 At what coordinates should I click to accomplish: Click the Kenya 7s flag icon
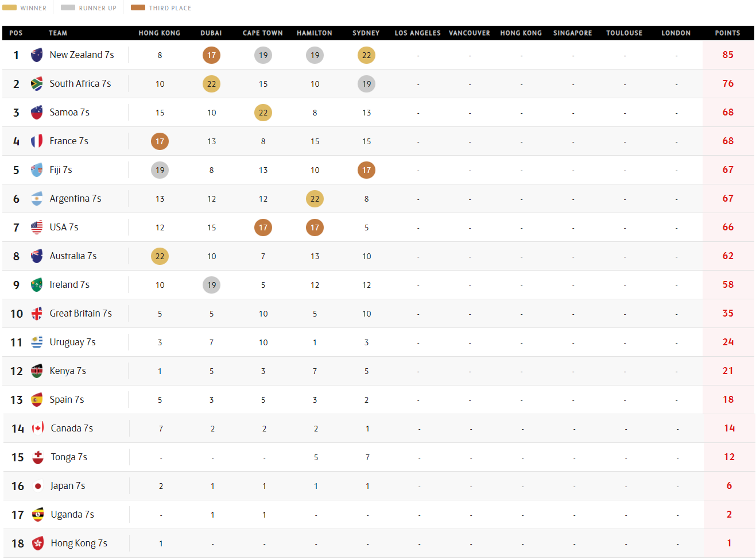coord(37,371)
